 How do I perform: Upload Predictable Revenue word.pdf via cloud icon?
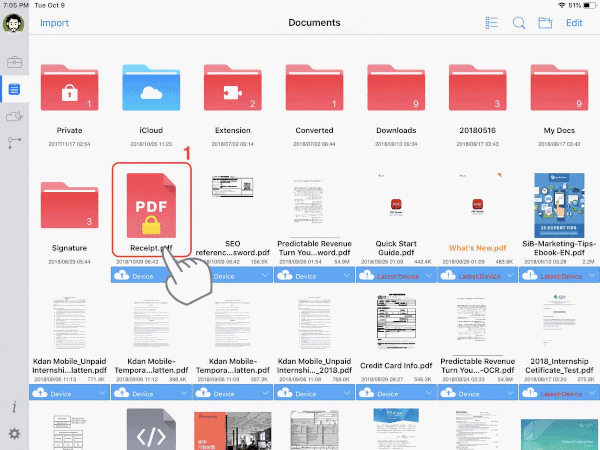coord(285,275)
